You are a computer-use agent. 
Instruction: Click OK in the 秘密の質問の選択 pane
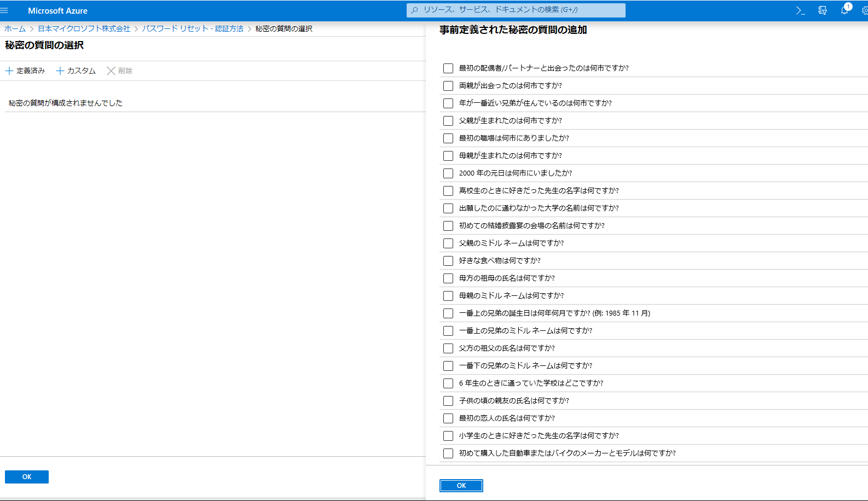click(x=27, y=477)
